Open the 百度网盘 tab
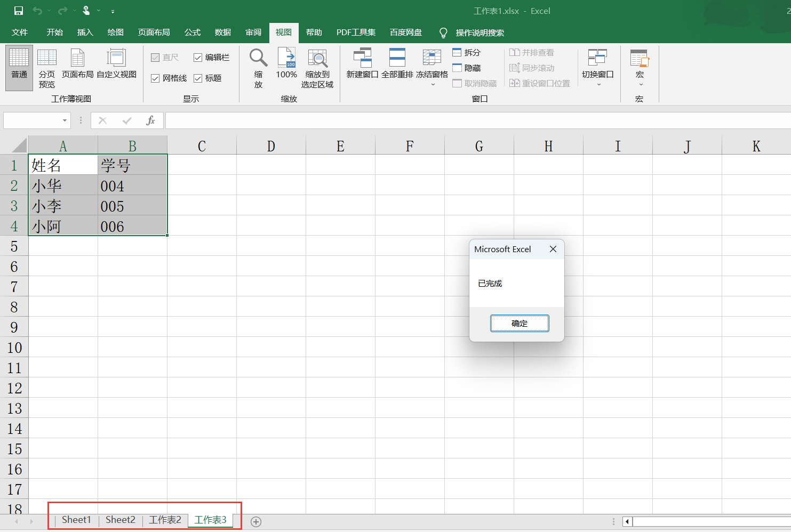791x532 pixels. [x=406, y=33]
